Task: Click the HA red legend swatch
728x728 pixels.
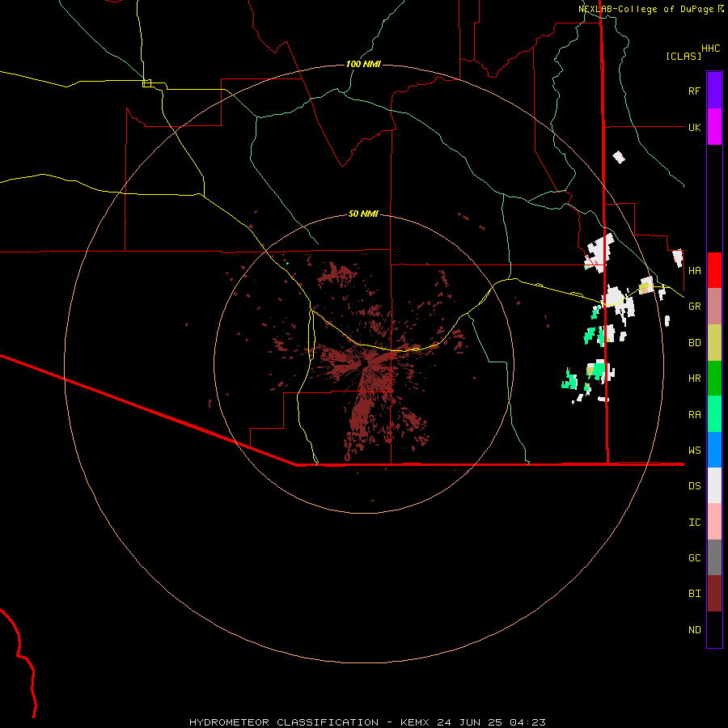Action: pos(714,270)
